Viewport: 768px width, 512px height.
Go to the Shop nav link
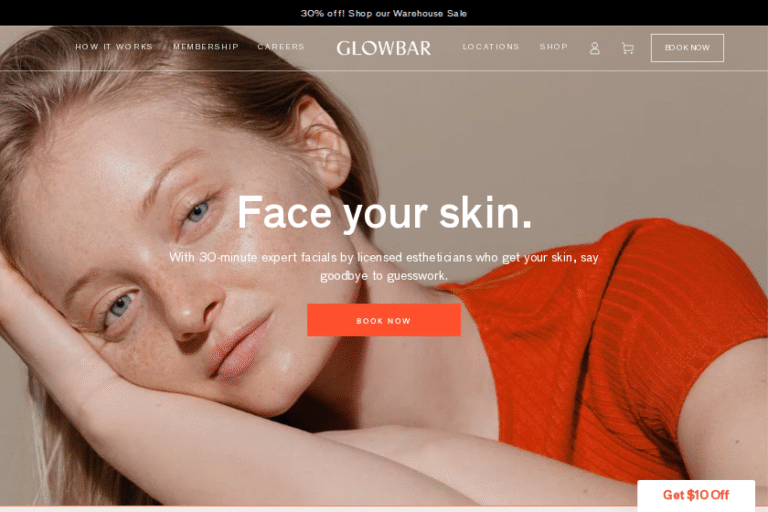pos(553,47)
